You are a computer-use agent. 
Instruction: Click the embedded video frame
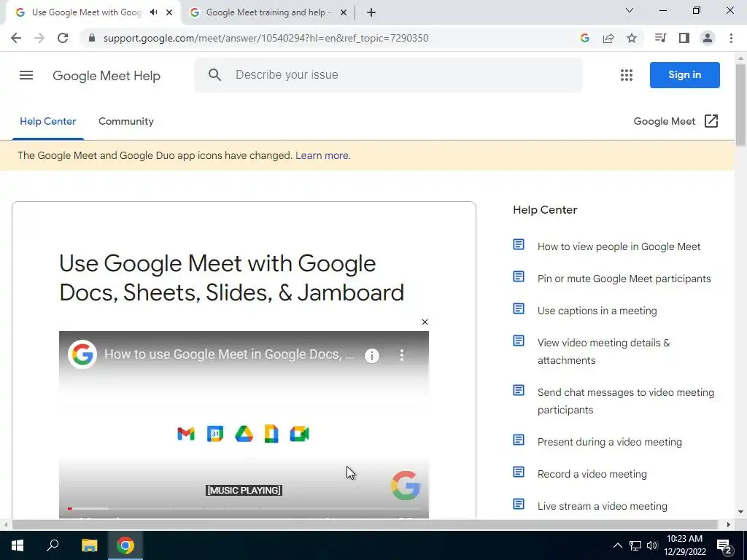244,424
